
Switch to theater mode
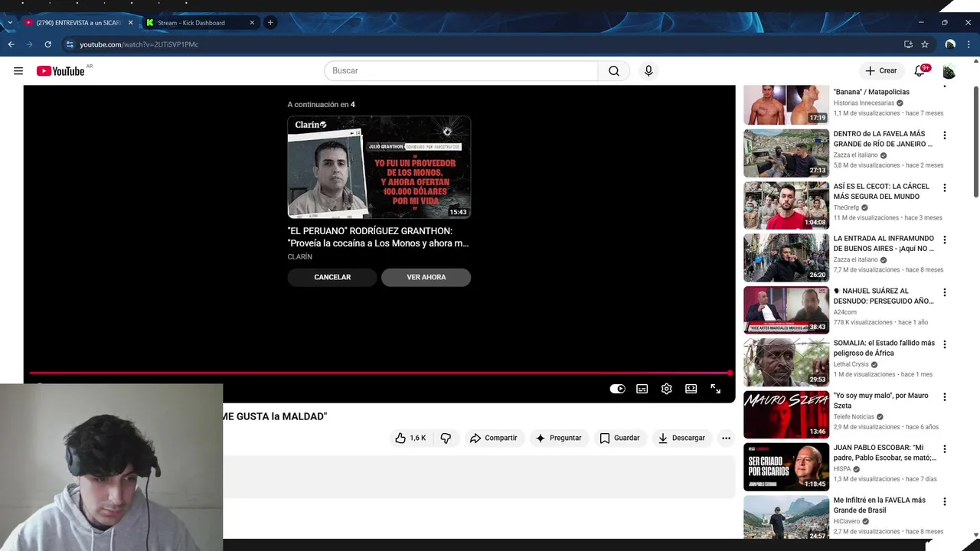pyautogui.click(x=691, y=389)
